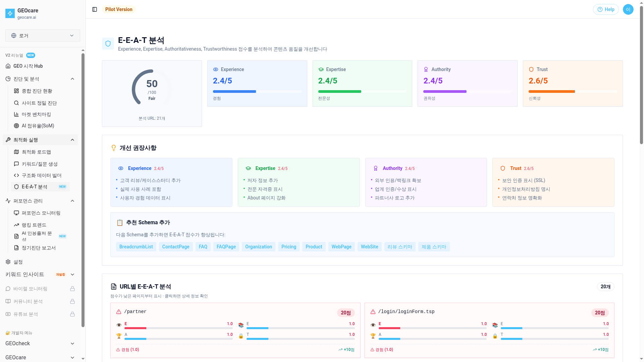Image resolution: width=644 pixels, height=362 pixels.
Task: Click the Help button
Action: click(605, 9)
